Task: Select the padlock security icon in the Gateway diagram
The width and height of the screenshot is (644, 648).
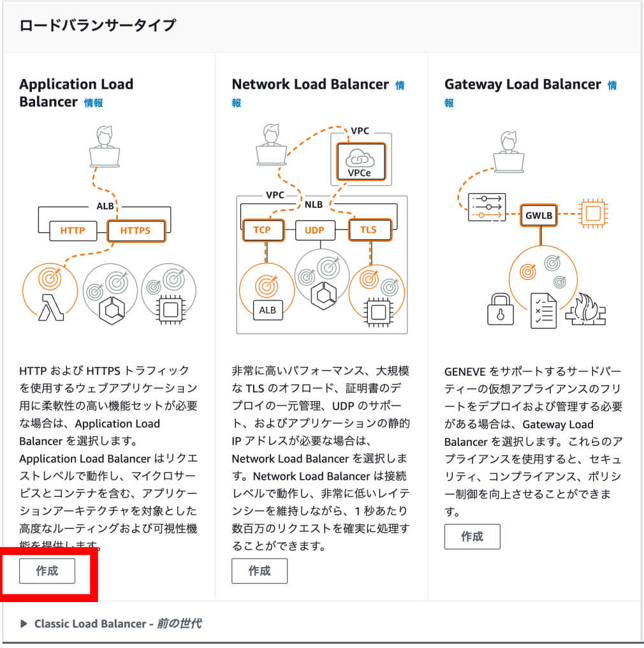Action: point(501,311)
